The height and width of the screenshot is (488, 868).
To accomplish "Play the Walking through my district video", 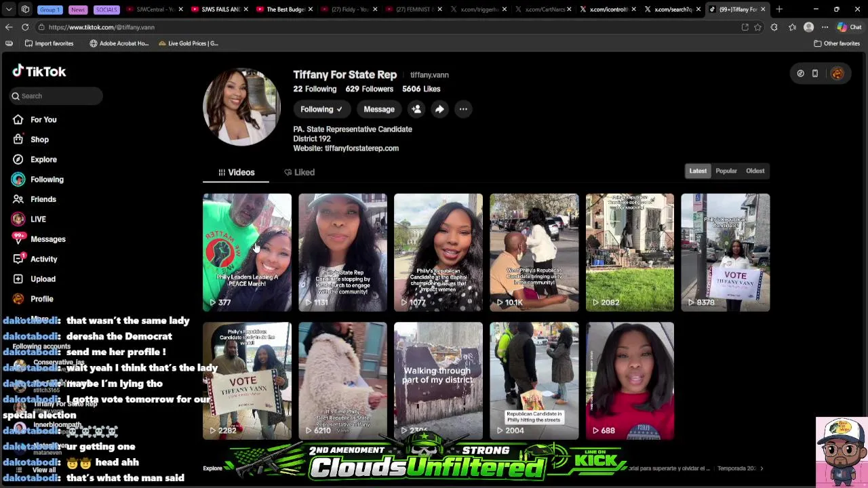I will [x=438, y=381].
